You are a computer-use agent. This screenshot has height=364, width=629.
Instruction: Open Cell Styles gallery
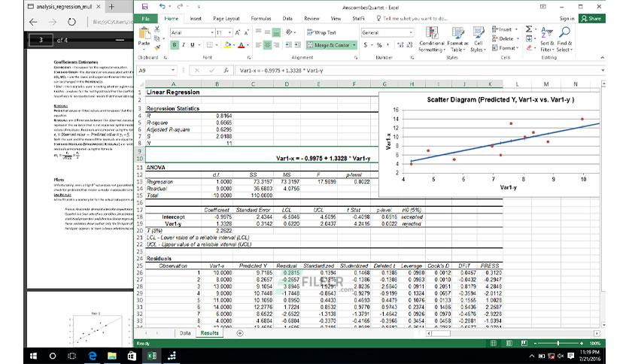coord(479,39)
